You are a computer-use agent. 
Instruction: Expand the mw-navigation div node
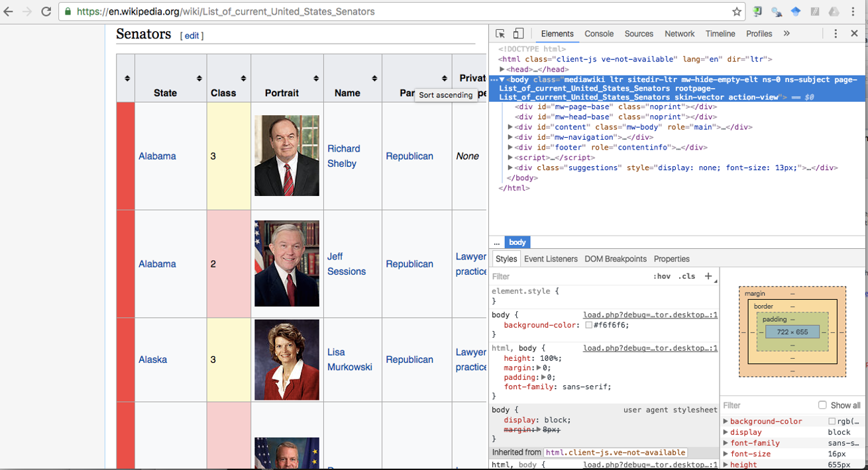tap(510, 137)
